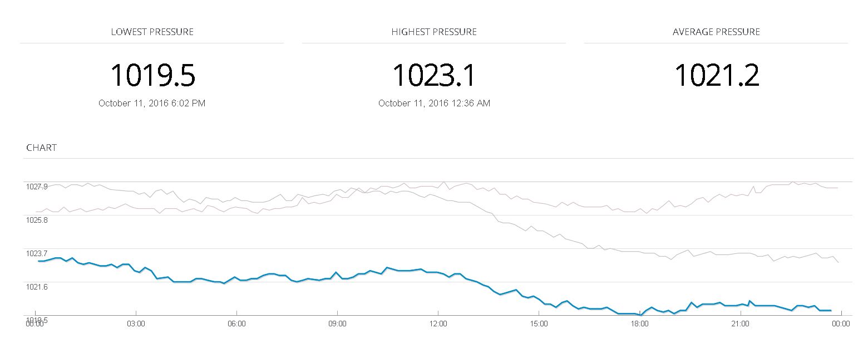Pick the 1021.6 y-axis label

coord(37,287)
